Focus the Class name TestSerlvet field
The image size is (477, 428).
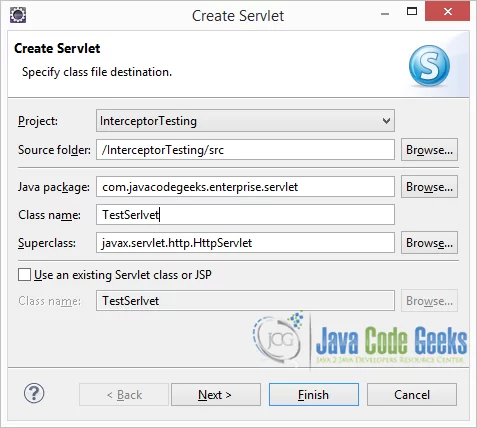tap(245, 215)
